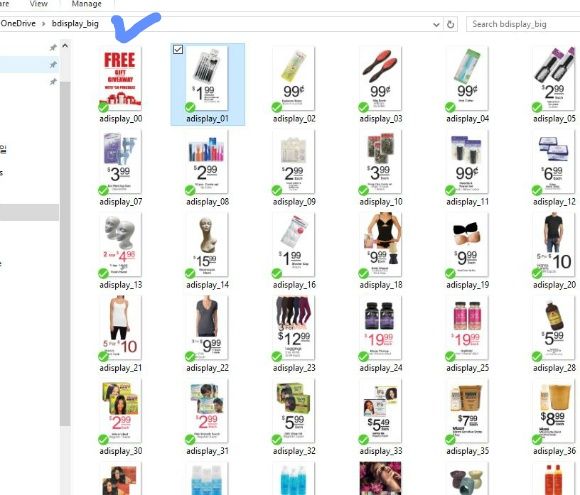The width and height of the screenshot is (580, 495).
Task: Select the adisplay_32 file thumbnail
Action: tap(294, 410)
